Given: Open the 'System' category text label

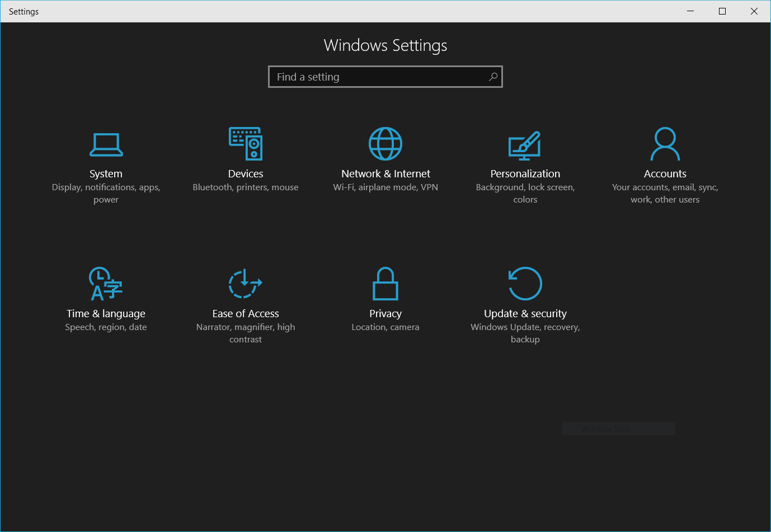Looking at the screenshot, I should point(106,174).
